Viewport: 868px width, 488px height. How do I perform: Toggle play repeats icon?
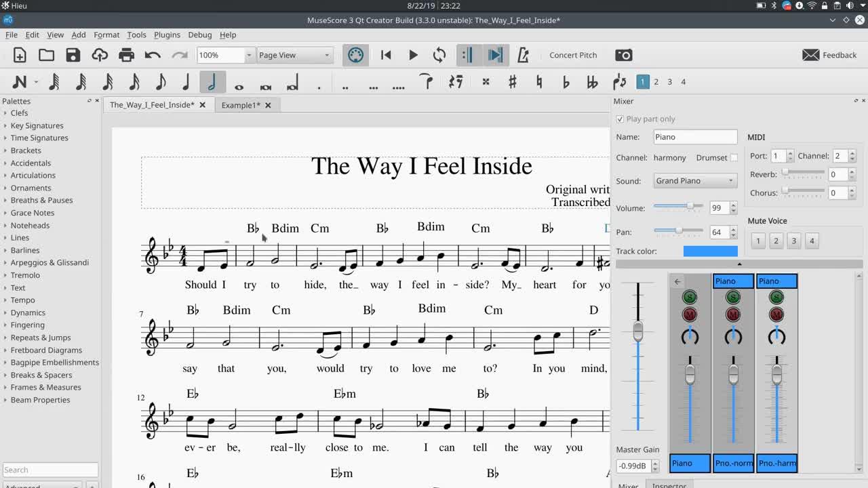tap(469, 55)
